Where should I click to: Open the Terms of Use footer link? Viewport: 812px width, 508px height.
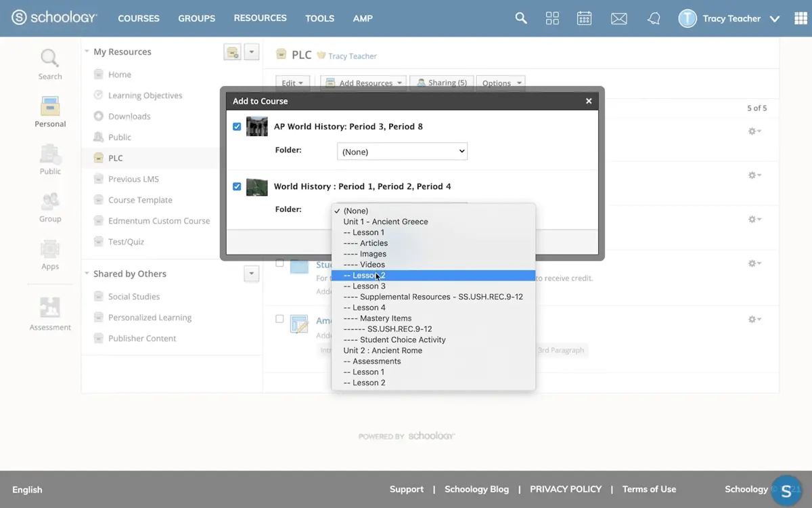(649, 489)
